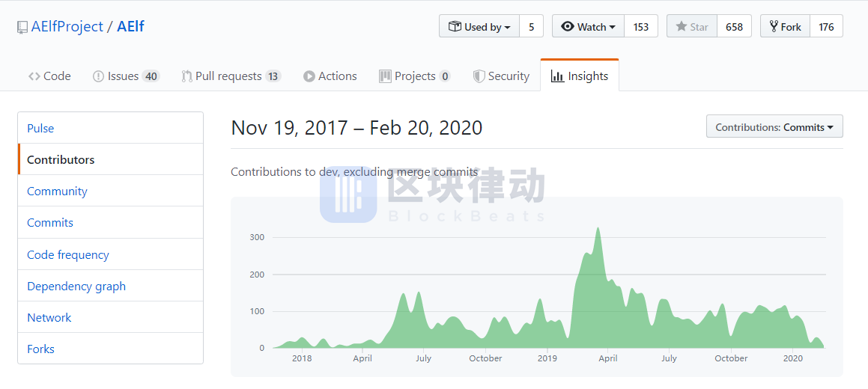Open Forks in the sidebar
This screenshot has width=868, height=389.
(x=111, y=349)
